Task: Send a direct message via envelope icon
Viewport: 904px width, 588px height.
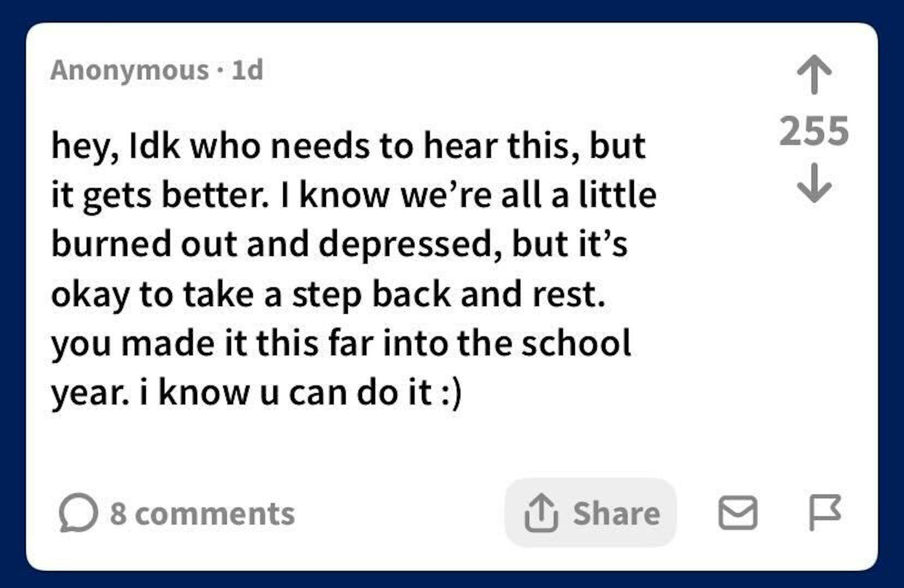Action: (x=738, y=513)
